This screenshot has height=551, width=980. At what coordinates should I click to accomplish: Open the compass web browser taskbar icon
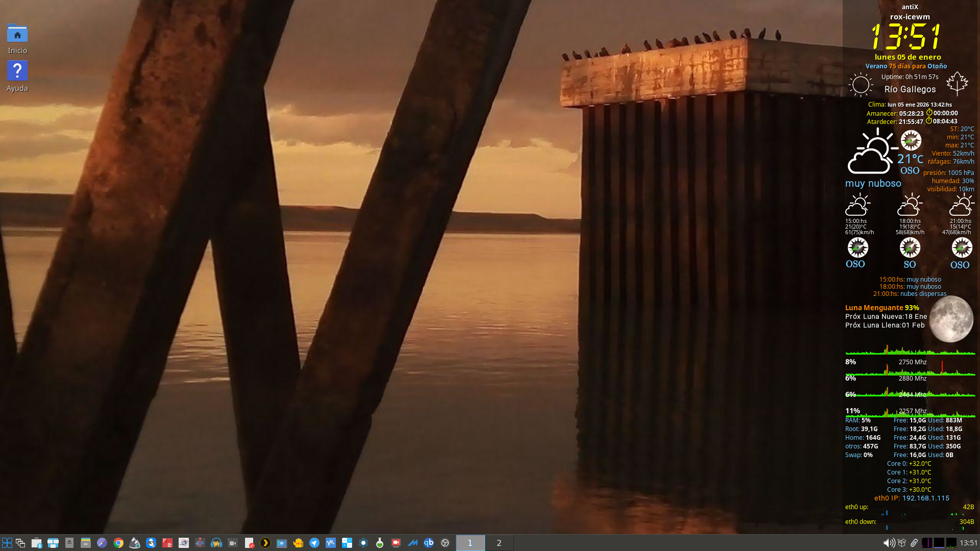pos(102,543)
